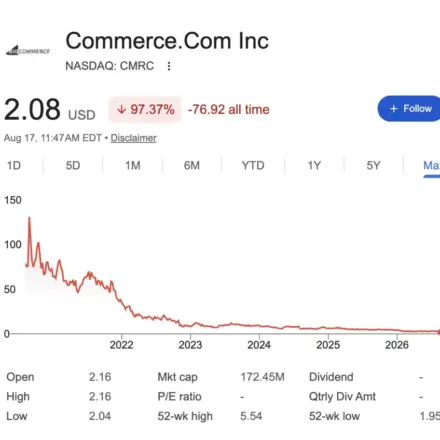The image size is (440, 440).
Task: Switch to the 5Y range tab
Action: [x=373, y=165]
